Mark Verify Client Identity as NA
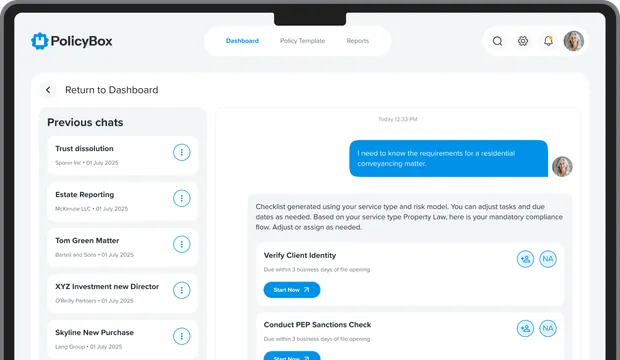The height and width of the screenshot is (360, 620). 548,259
